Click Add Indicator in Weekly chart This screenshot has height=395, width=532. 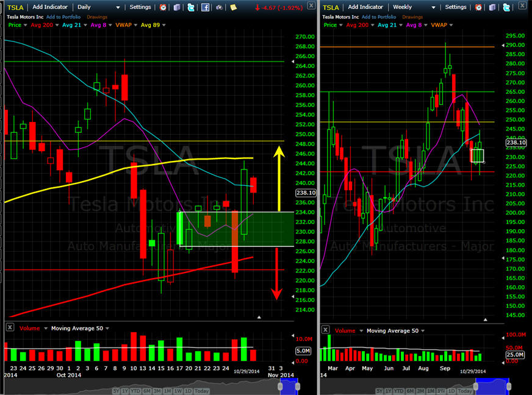[365, 7]
